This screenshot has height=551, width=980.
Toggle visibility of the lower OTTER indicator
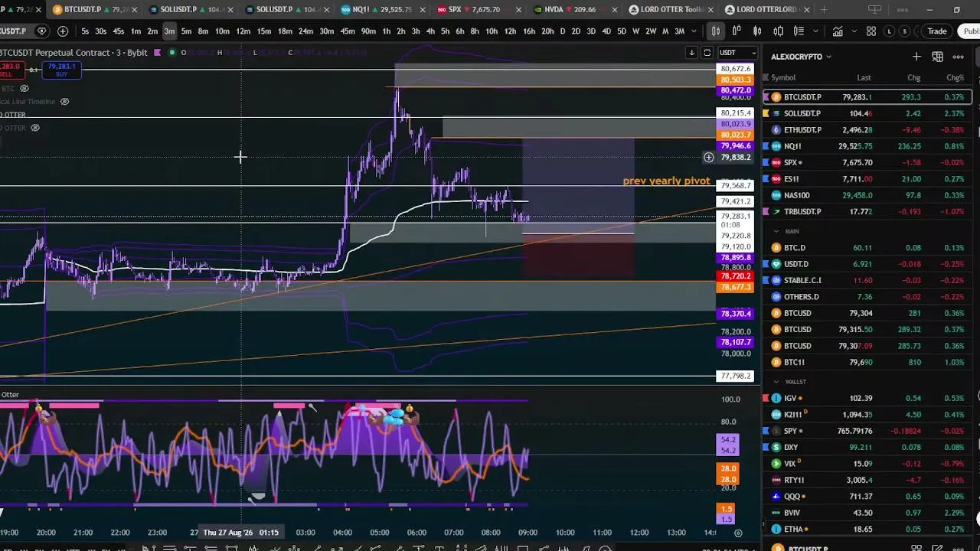35,128
